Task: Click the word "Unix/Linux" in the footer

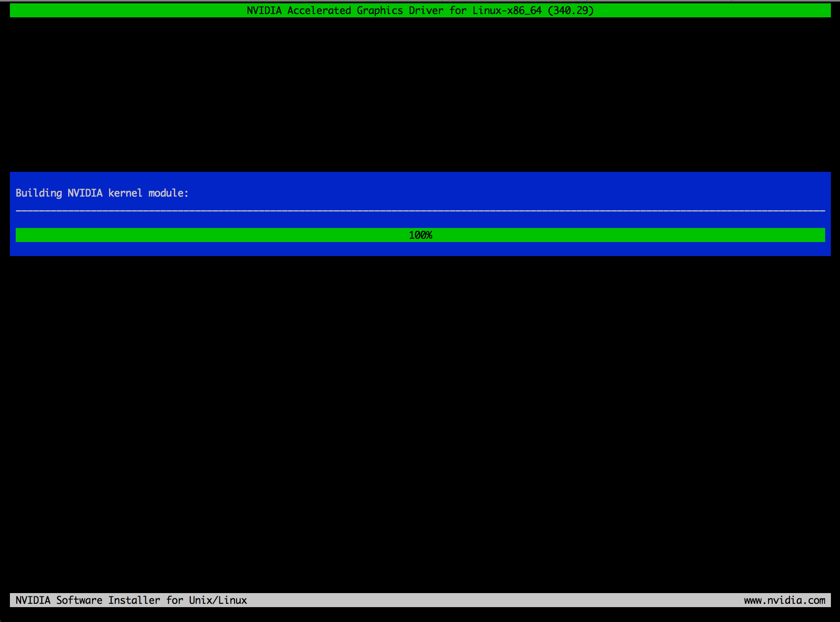Action: coord(218,600)
